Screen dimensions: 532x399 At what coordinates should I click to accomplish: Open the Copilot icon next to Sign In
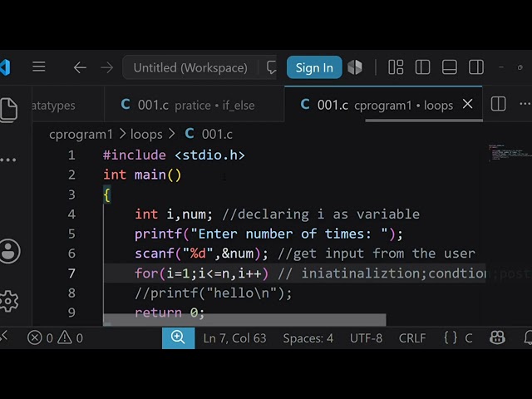(x=355, y=66)
